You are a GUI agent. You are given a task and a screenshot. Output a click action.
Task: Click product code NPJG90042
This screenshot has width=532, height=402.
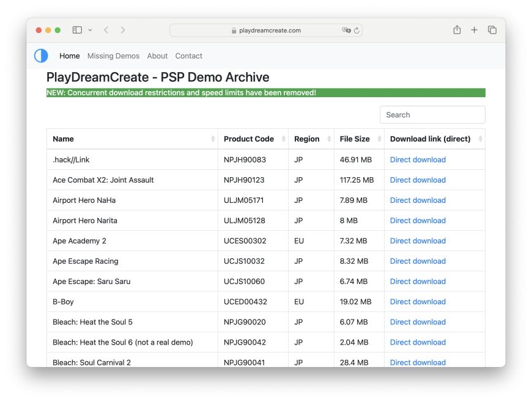[x=245, y=343]
